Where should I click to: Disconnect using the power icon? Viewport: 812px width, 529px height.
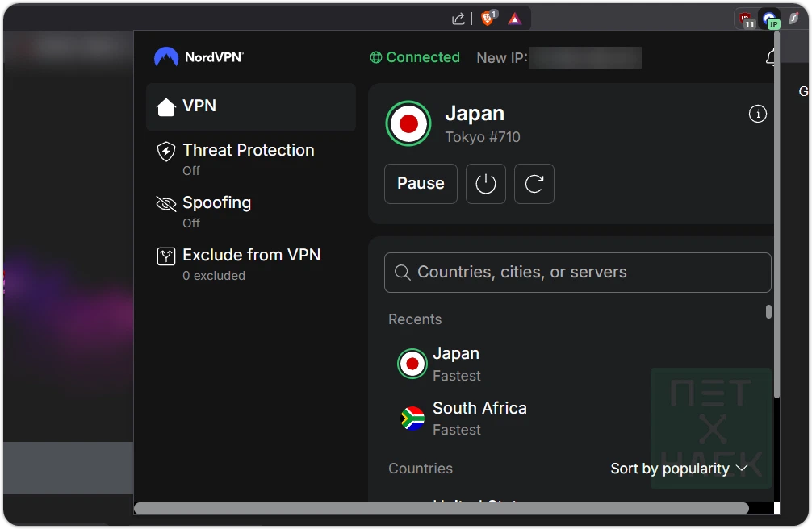pos(485,184)
